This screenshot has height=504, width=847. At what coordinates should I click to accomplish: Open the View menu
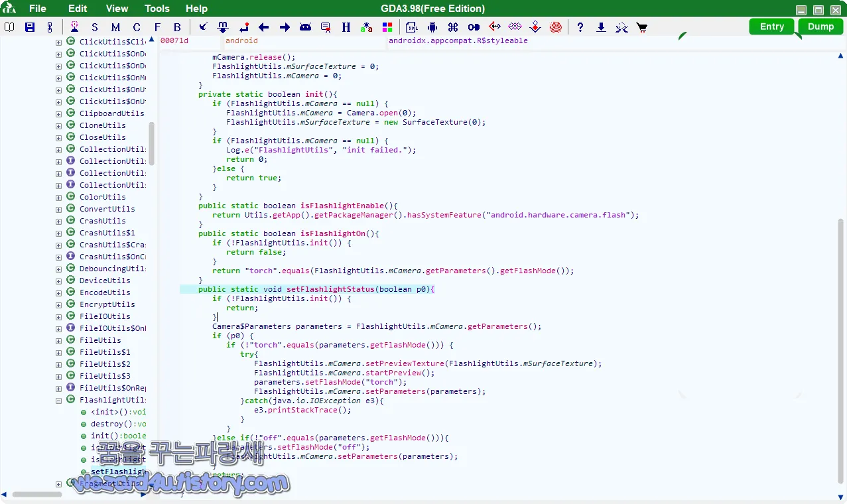point(117,9)
